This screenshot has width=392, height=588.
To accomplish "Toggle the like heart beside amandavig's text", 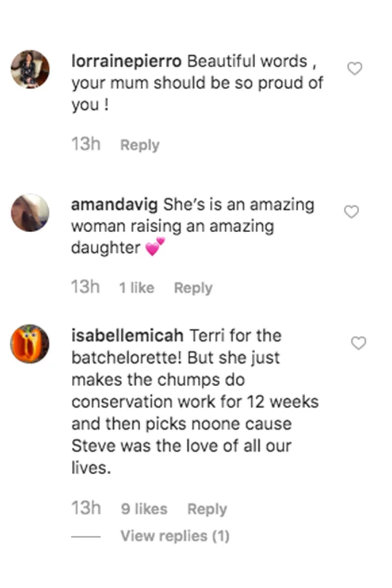I will 351,212.
